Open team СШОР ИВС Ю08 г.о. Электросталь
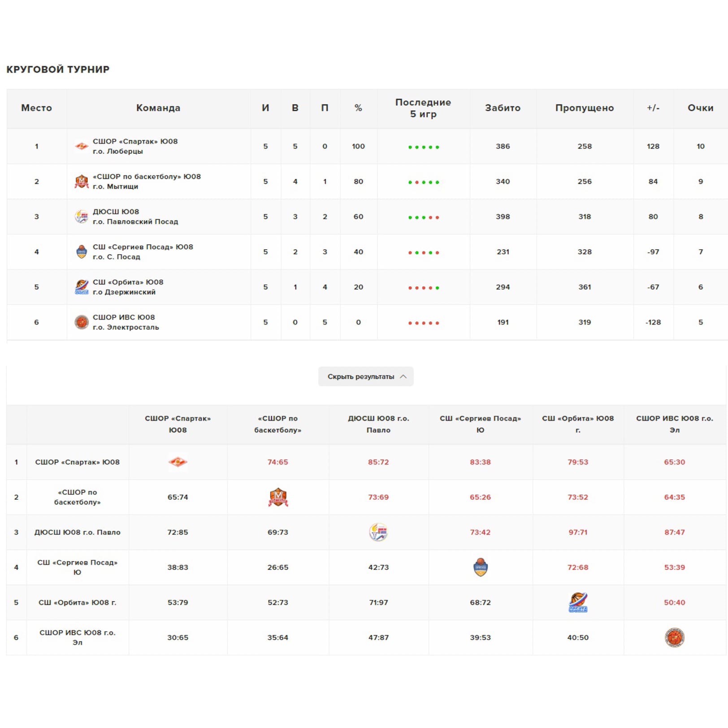728x728 pixels. click(126, 322)
